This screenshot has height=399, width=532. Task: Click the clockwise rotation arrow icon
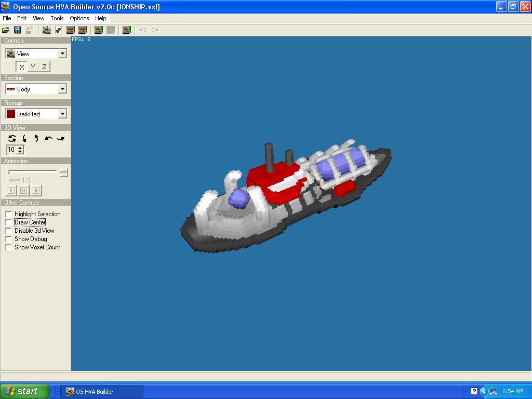(60, 139)
